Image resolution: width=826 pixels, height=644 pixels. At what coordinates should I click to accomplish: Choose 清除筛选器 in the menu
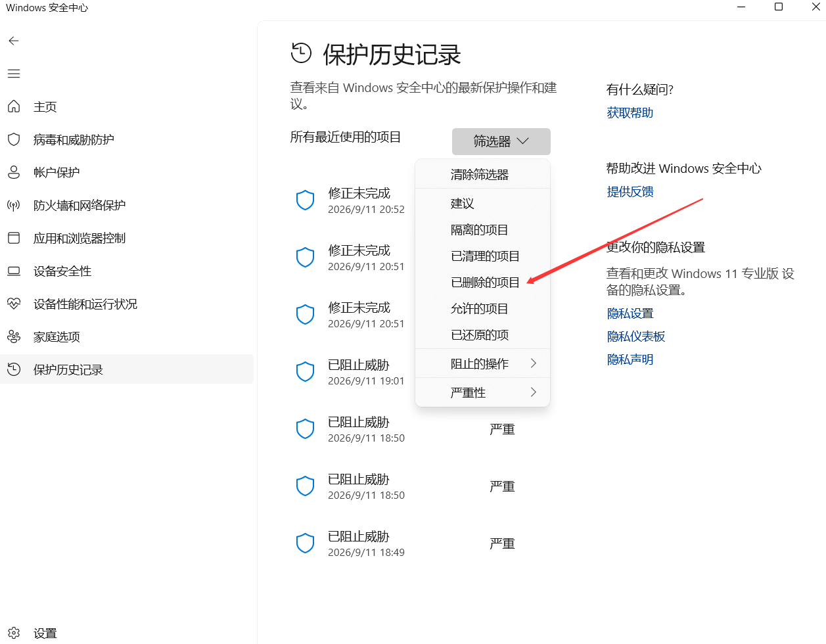(482, 174)
